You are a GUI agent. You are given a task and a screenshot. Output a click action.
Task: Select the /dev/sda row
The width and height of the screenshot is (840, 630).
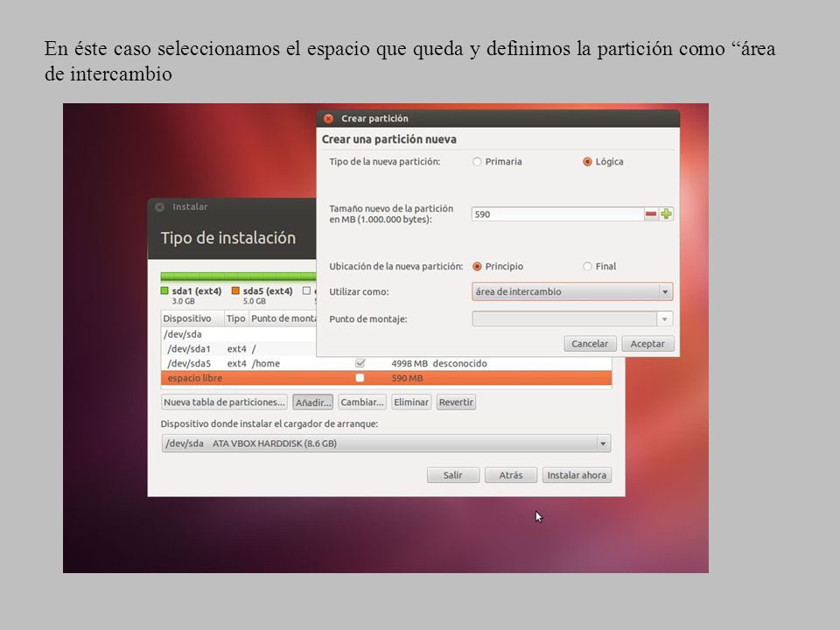pyautogui.click(x=238, y=334)
